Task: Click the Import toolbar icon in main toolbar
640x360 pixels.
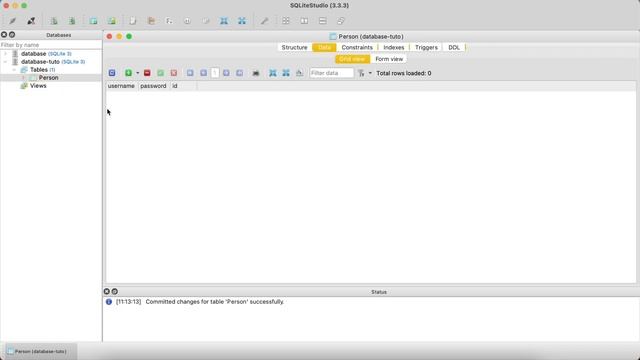Action: coord(224,21)
